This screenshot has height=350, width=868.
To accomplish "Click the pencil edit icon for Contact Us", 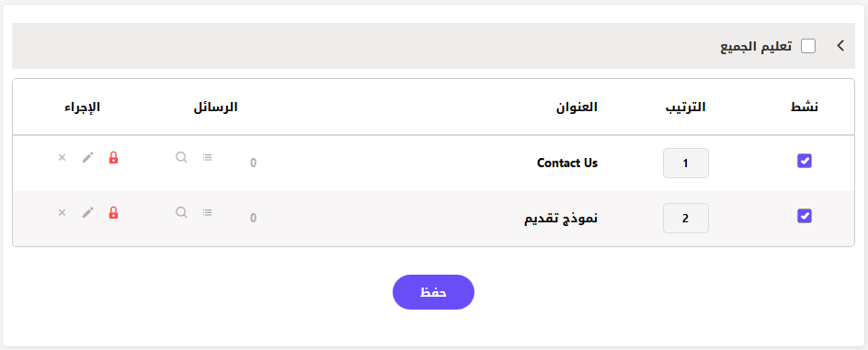I will click(88, 158).
